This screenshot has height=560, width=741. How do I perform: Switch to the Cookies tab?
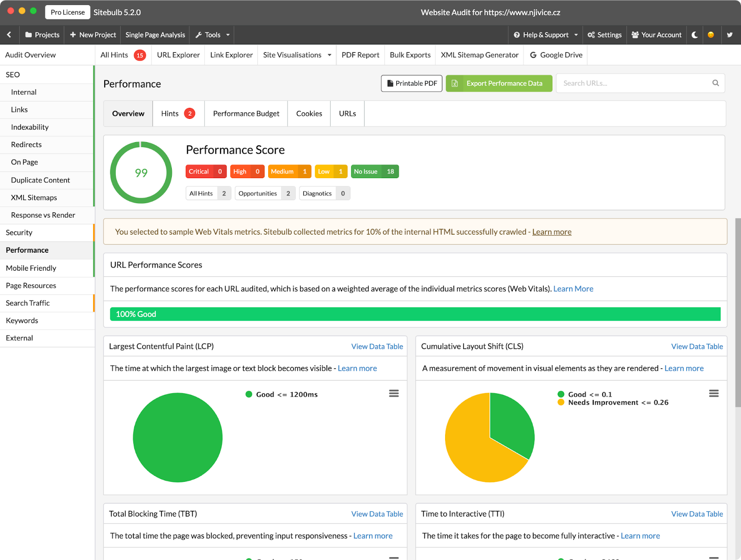tap(309, 113)
